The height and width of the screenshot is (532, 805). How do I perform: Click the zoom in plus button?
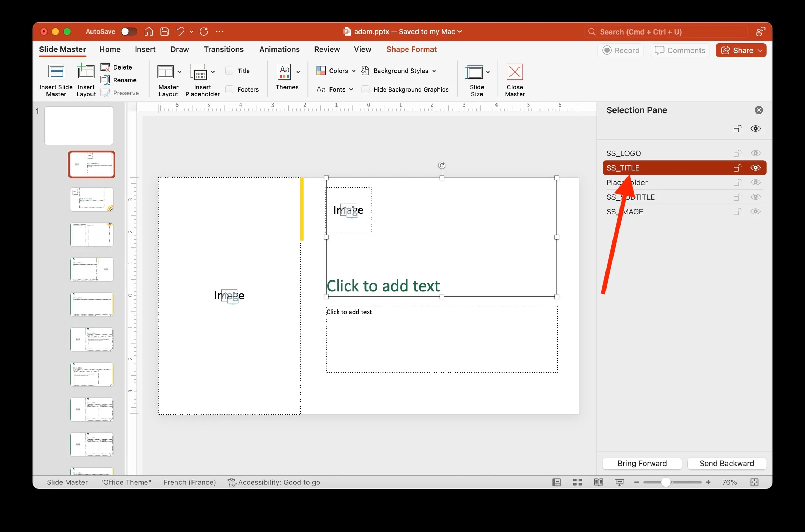(708, 482)
